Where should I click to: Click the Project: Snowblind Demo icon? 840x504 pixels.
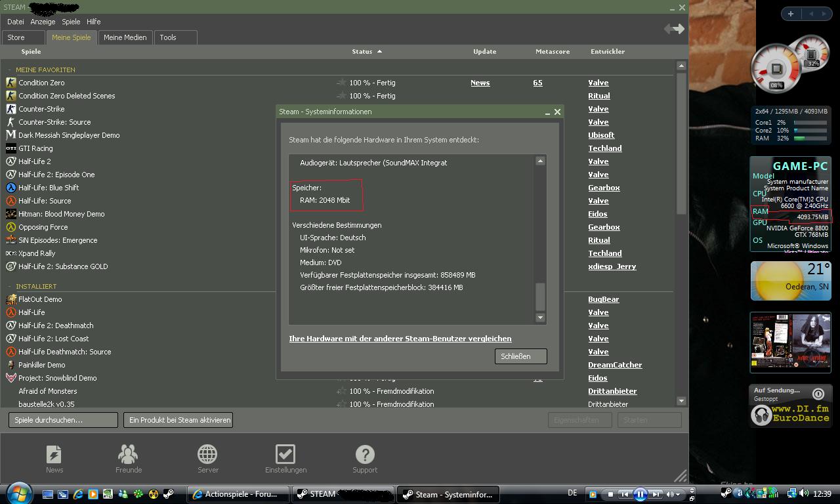point(10,378)
